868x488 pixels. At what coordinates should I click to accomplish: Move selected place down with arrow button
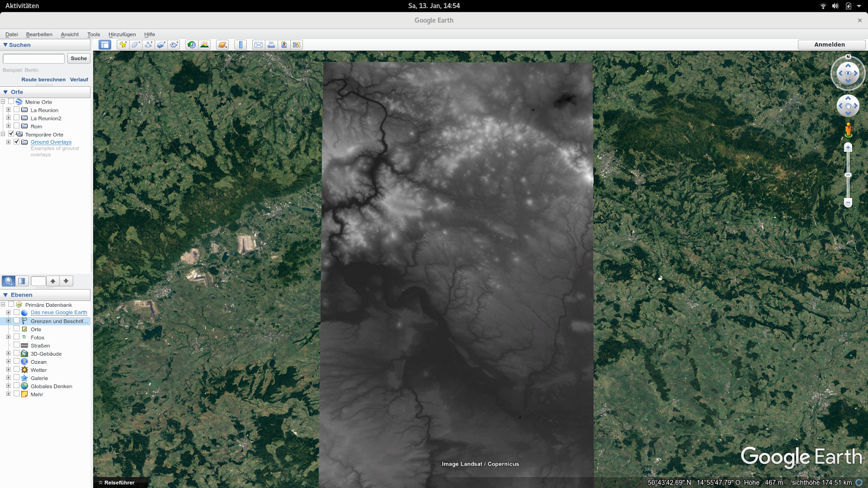pos(66,281)
